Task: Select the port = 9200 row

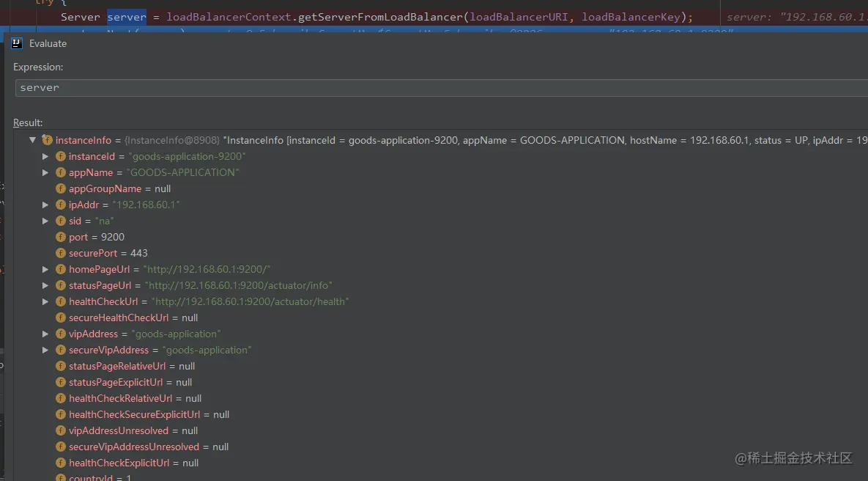Action: coord(96,237)
